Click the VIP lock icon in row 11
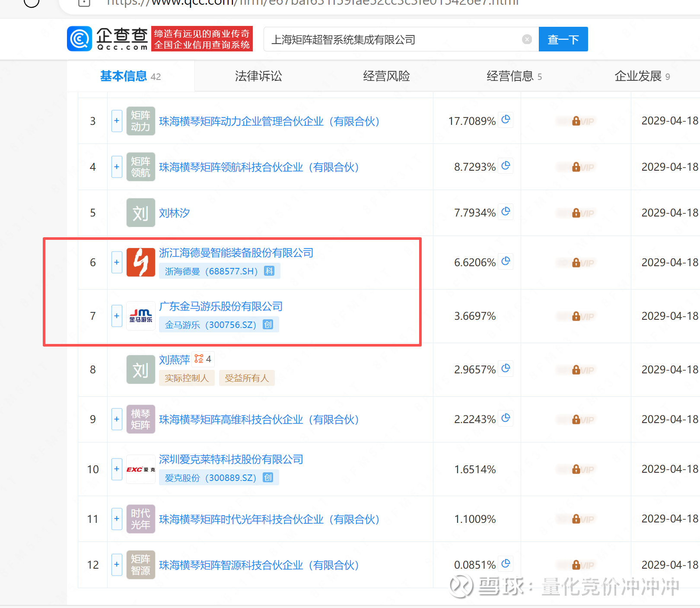The image size is (700, 608). (x=576, y=519)
